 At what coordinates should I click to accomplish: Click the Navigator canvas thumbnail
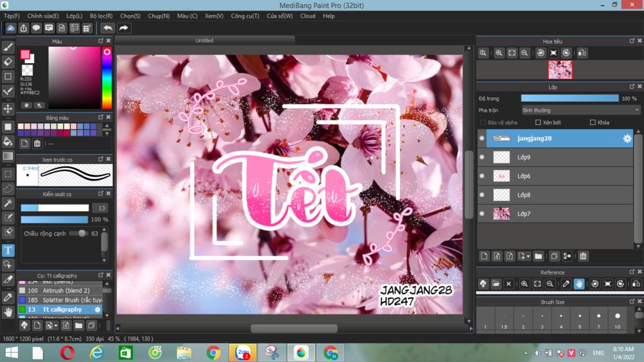[560, 70]
